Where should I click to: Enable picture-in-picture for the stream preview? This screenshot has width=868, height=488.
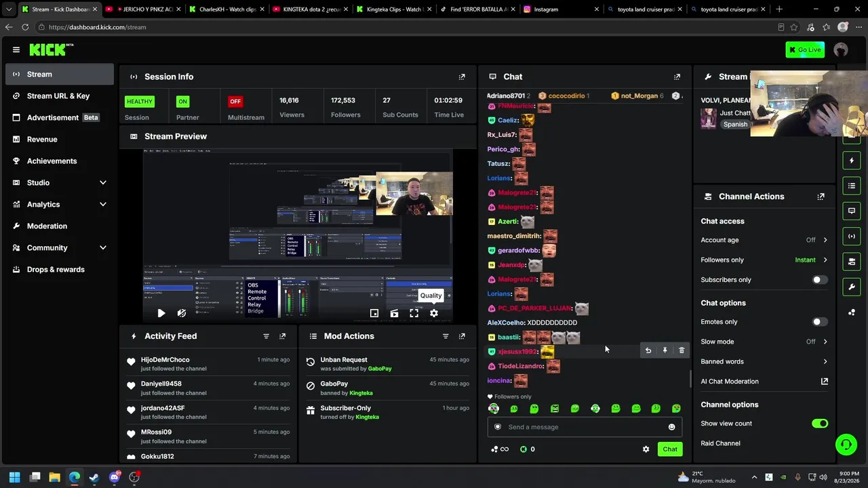pyautogui.click(x=374, y=313)
